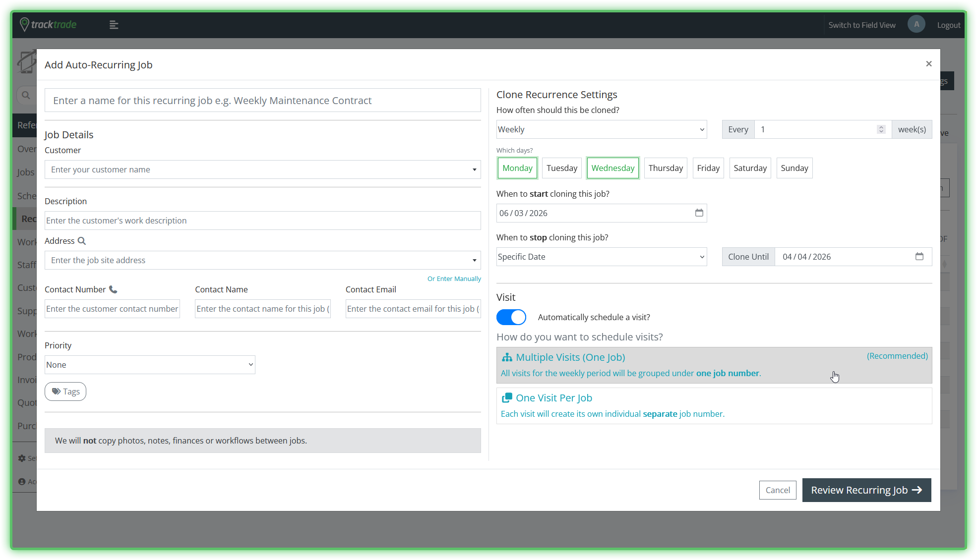Click the recurring job name input field
The image size is (977, 560).
(x=262, y=101)
